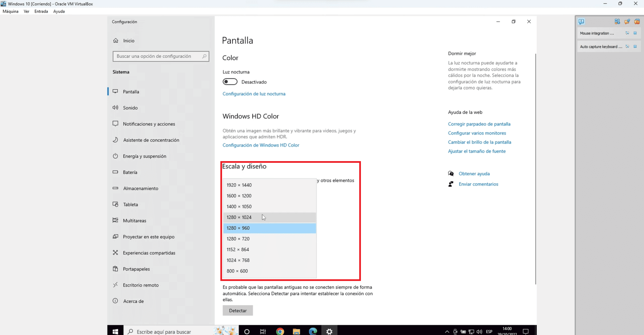The image size is (644, 335).
Task: Disable the Luz nocturna toggle
Action: tap(230, 82)
